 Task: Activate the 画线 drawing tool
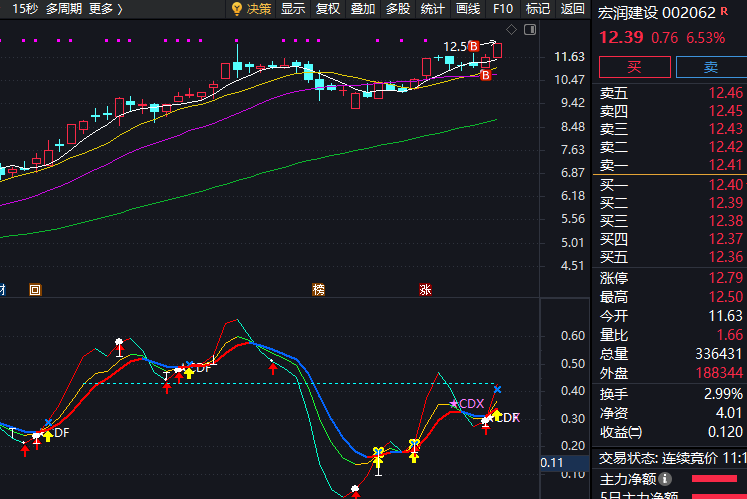click(468, 9)
